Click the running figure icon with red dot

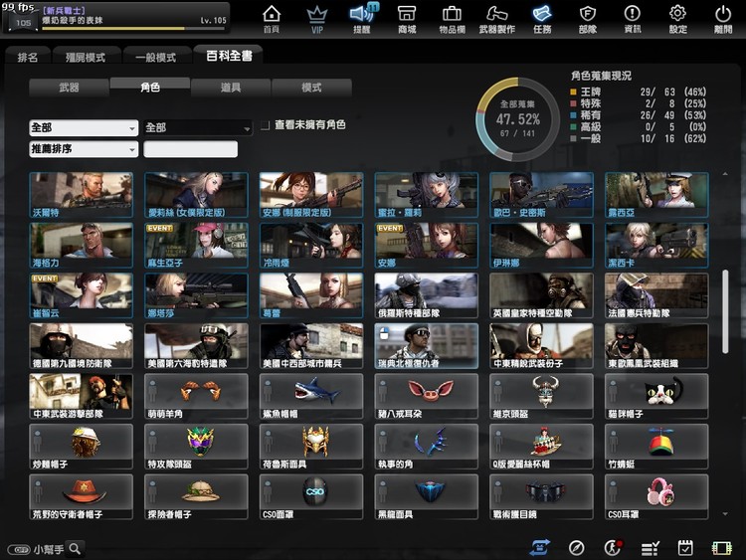(613, 548)
